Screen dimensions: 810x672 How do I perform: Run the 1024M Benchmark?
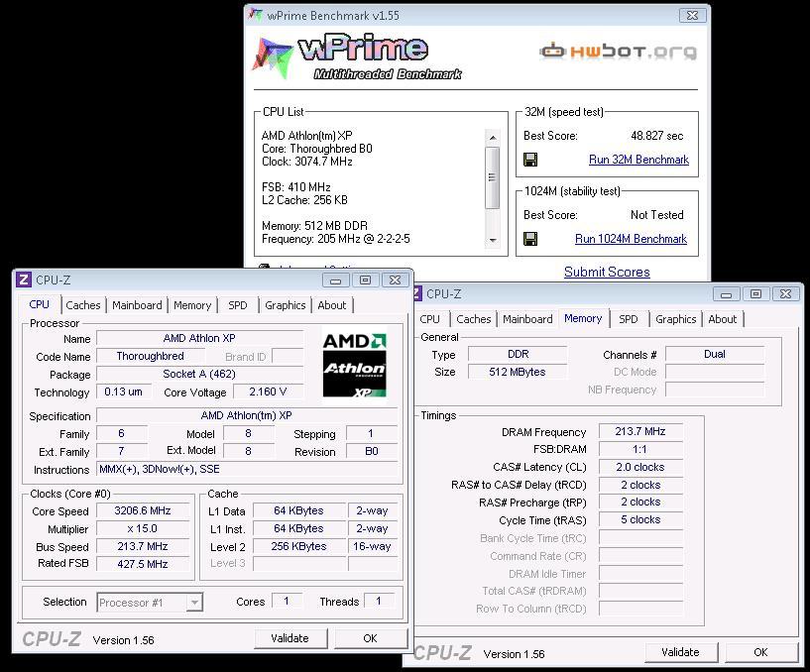pyautogui.click(x=631, y=239)
